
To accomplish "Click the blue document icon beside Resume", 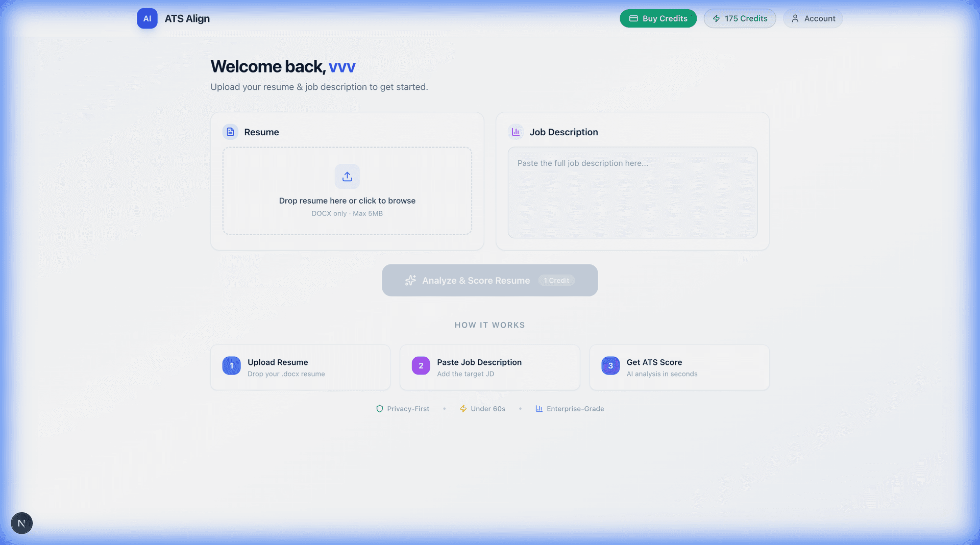I will pos(231,132).
